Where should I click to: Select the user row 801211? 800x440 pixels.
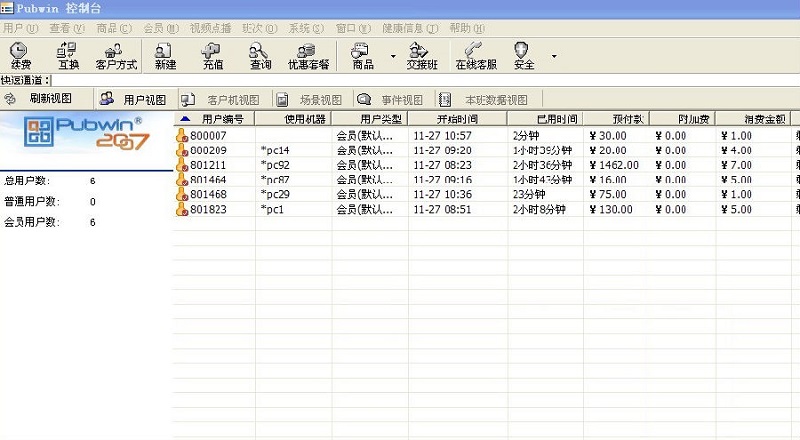(x=208, y=164)
